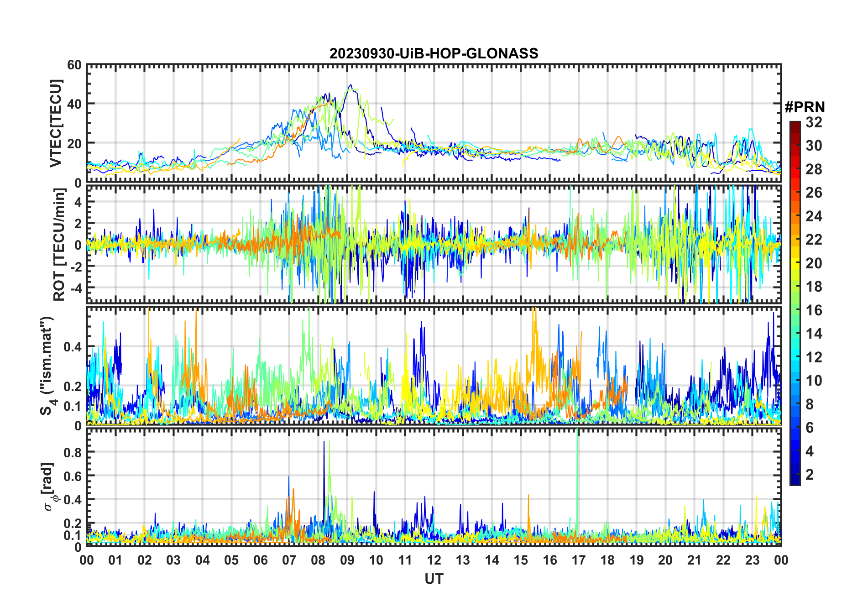Click the dark red top of colorbar
Screen dimensions: 868x607
pos(795,124)
